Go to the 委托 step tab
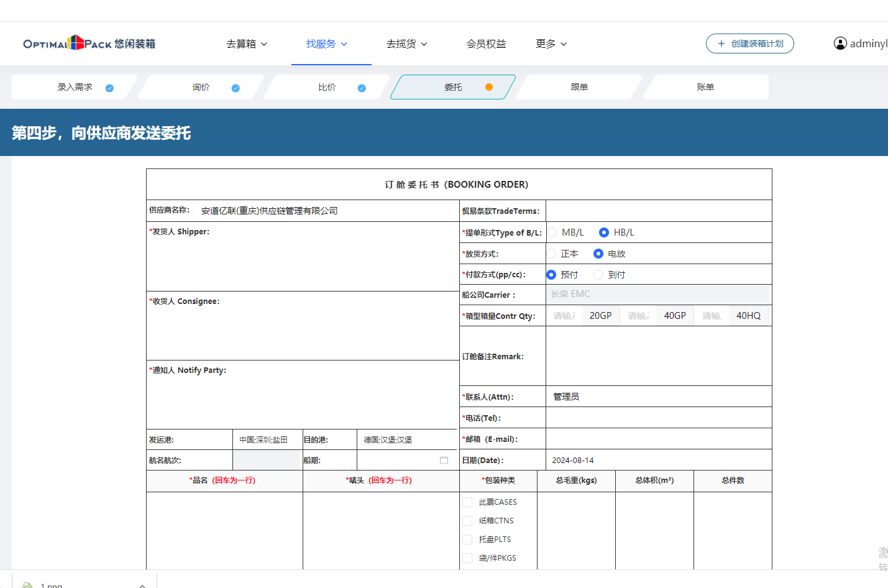888x588 pixels. tap(453, 87)
